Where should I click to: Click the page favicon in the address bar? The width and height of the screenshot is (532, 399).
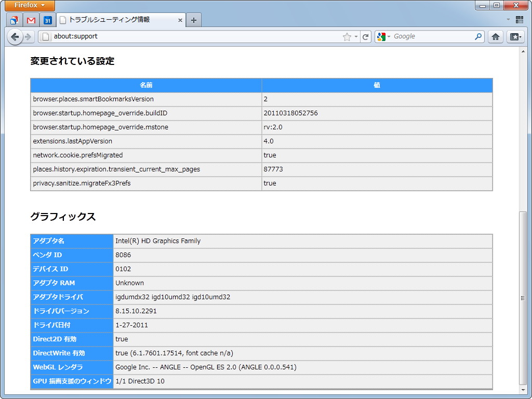click(47, 36)
